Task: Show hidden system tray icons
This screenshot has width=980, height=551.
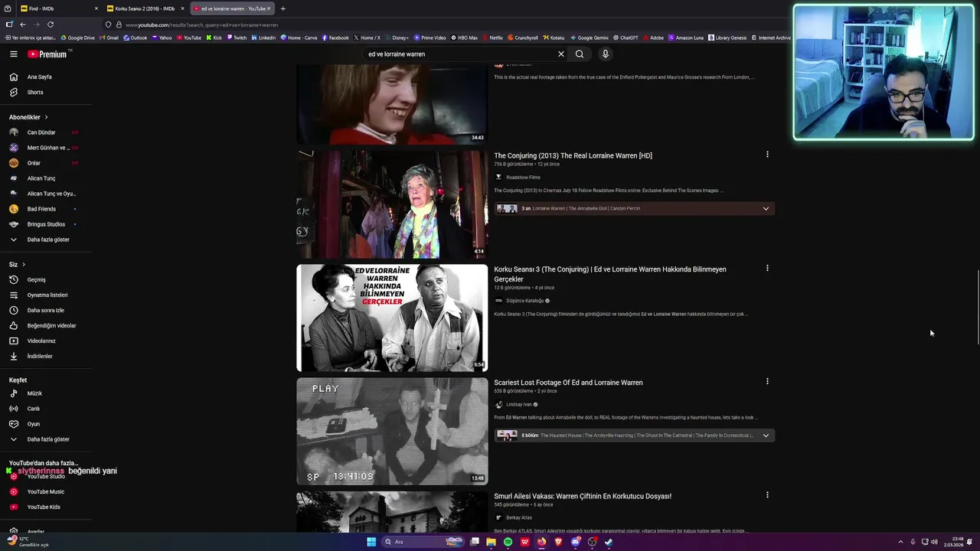Action: click(x=900, y=542)
